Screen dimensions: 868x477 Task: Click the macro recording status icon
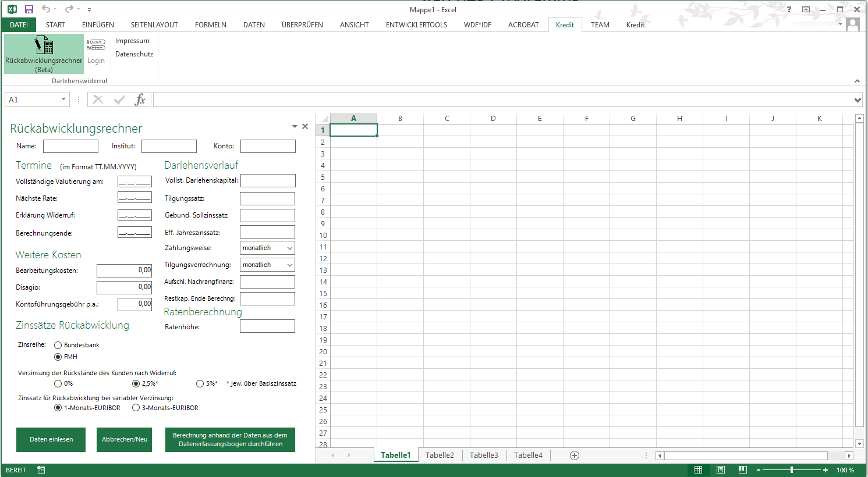41,470
